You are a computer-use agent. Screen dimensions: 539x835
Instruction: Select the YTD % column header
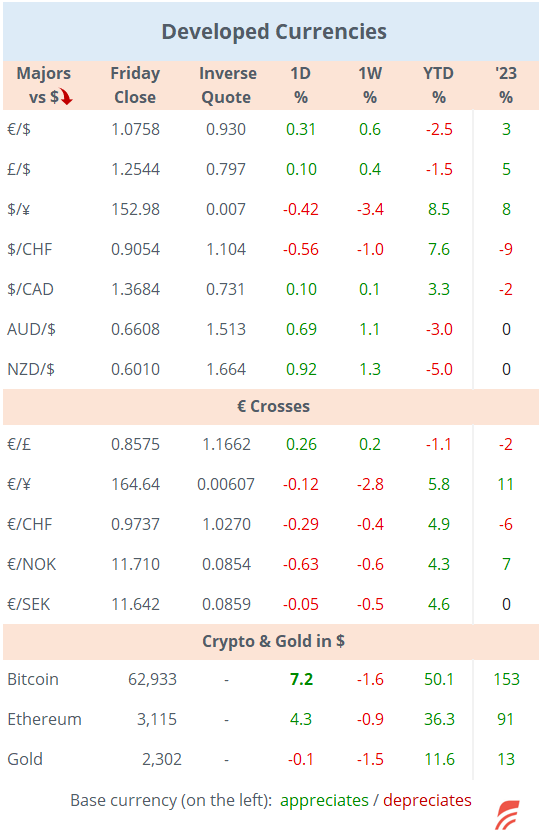[x=438, y=85]
